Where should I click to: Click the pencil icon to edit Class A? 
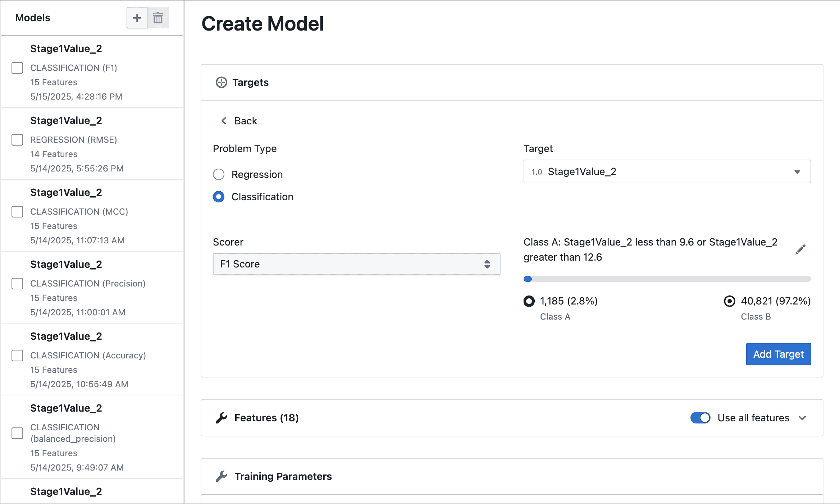coord(800,249)
